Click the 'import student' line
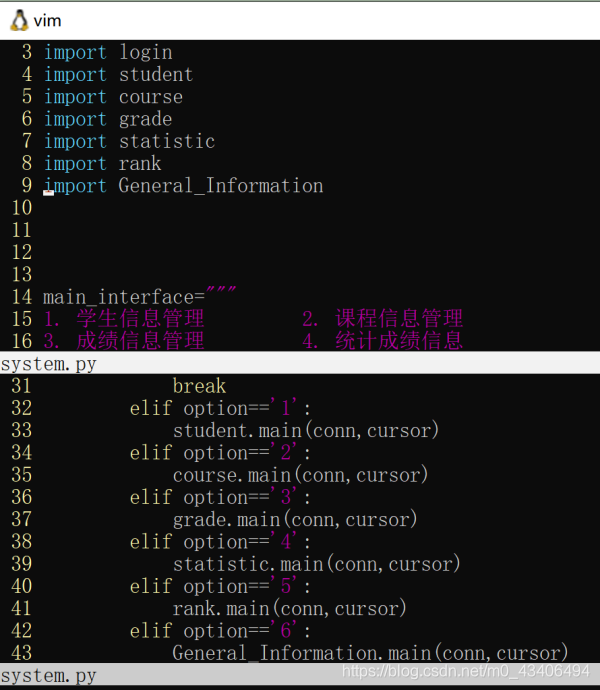Viewport: 600px width, 690px height. point(118,74)
